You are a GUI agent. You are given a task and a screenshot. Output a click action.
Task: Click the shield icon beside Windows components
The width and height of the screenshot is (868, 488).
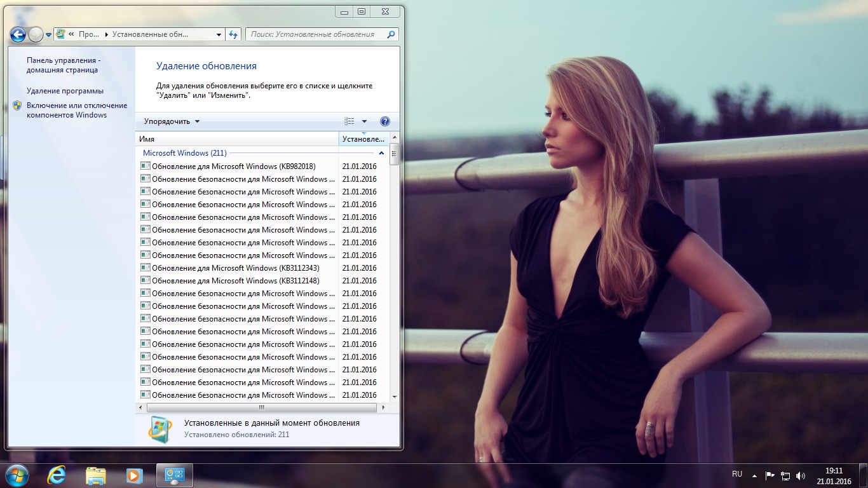17,105
